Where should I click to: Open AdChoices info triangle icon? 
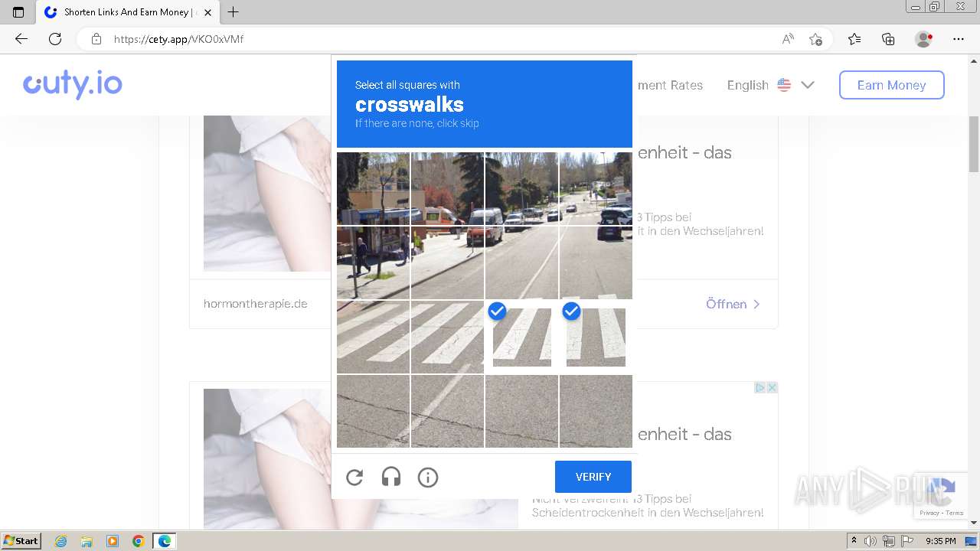click(x=760, y=388)
